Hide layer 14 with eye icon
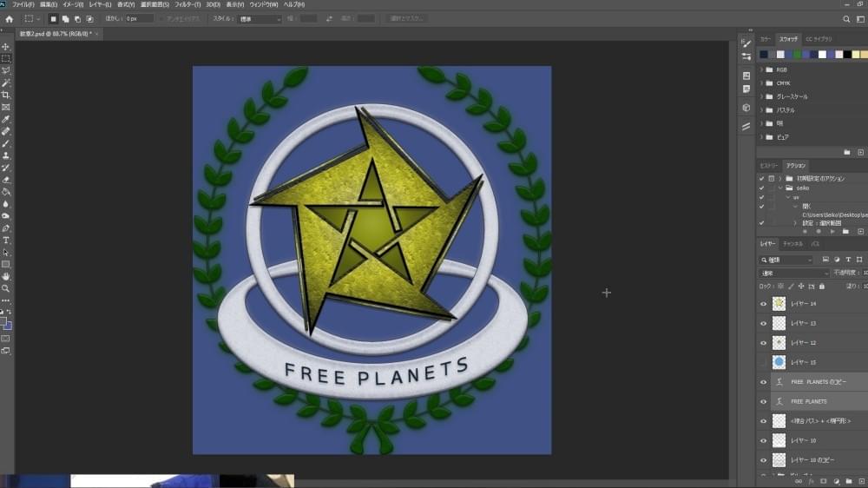 [x=763, y=304]
